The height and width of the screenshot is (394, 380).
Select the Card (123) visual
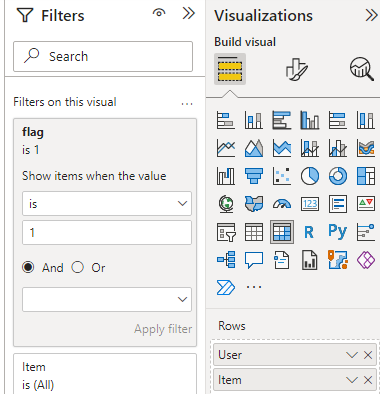click(310, 204)
